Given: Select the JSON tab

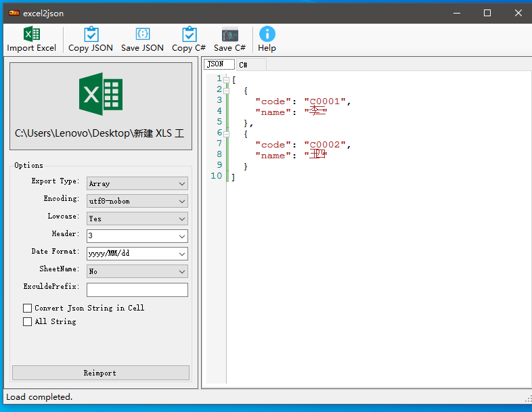Looking at the screenshot, I should coord(215,64).
